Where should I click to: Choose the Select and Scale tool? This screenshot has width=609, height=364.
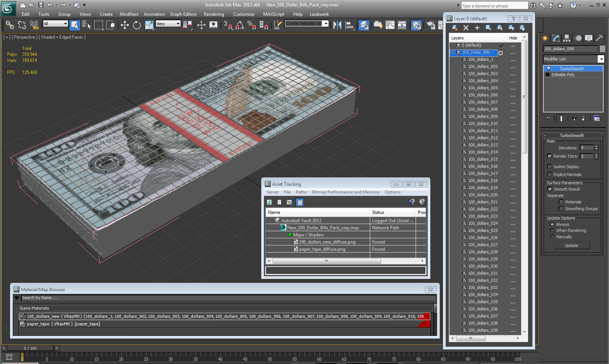(x=149, y=25)
